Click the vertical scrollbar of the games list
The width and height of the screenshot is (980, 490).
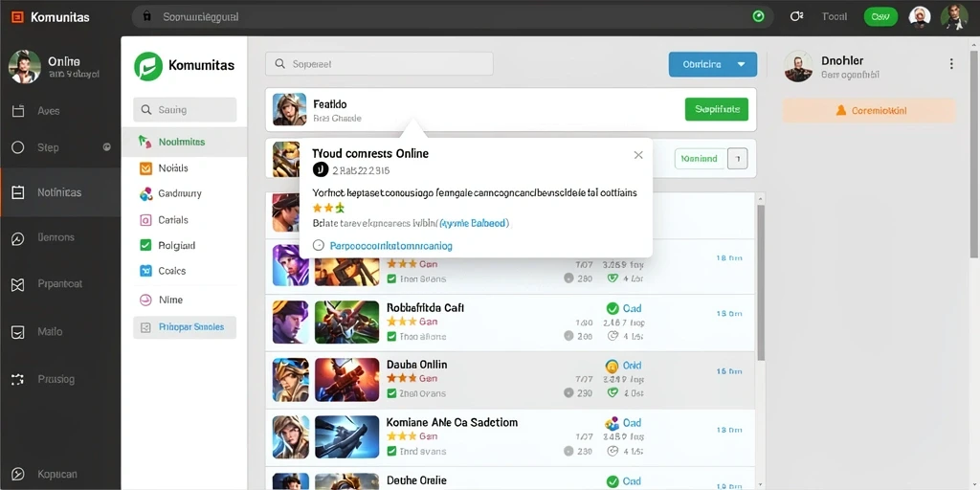coord(761,283)
